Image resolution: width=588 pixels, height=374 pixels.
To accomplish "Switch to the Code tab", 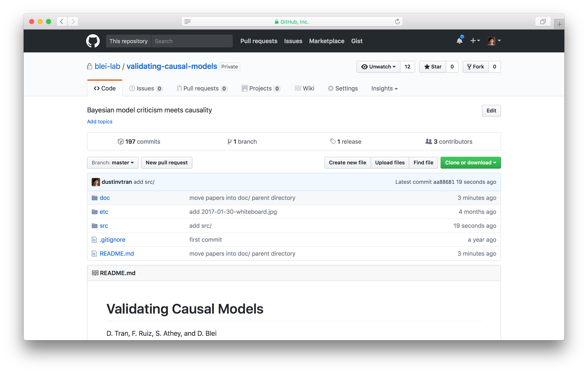I will click(x=105, y=88).
